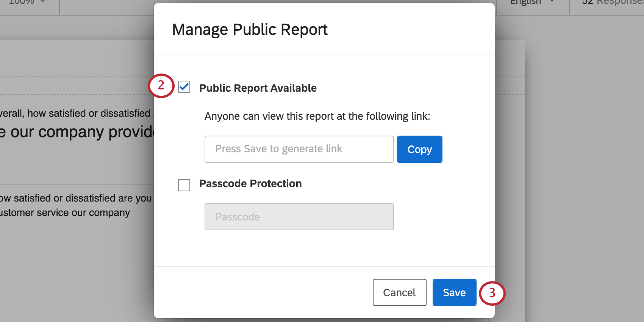Click the public report link field
This screenshot has height=322, width=644.
tap(299, 149)
